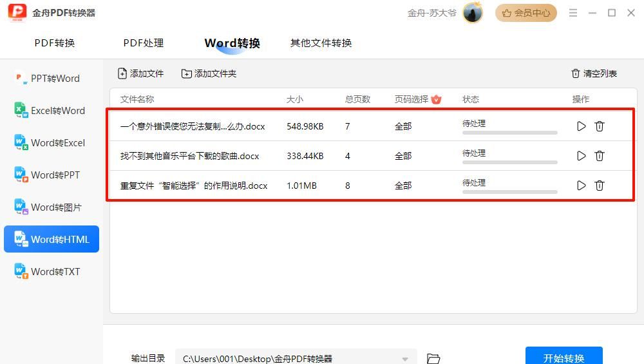Click the 文件名称 column header

137,99
